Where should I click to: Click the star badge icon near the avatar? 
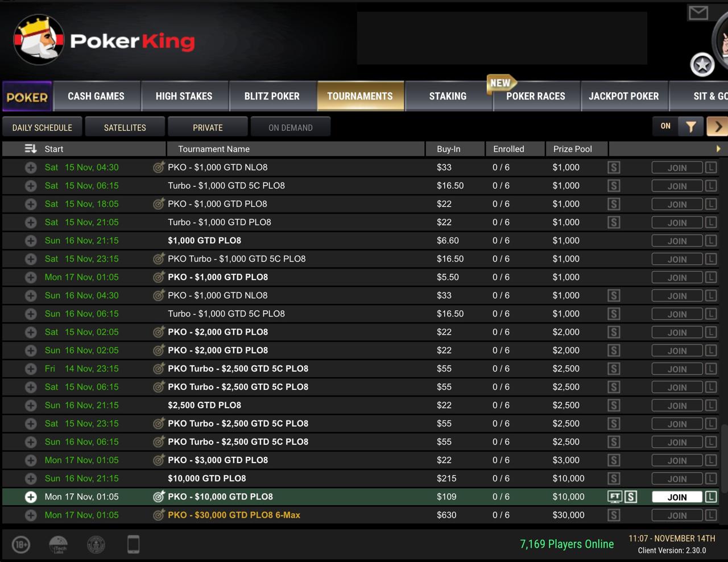click(x=702, y=65)
